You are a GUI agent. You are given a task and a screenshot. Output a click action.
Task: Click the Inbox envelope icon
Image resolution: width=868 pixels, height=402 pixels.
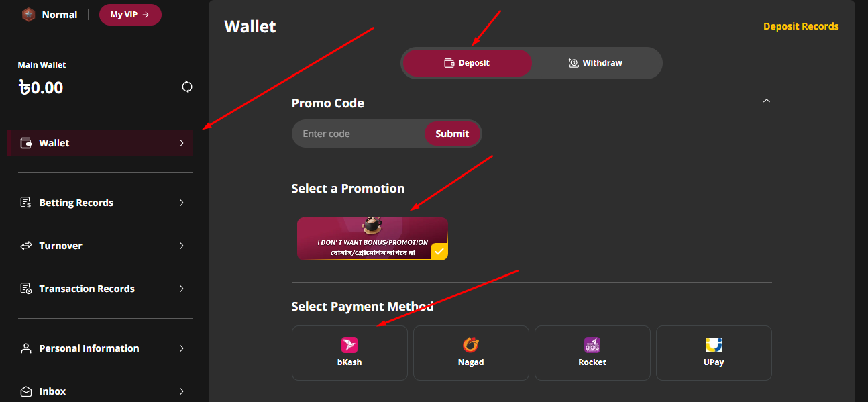point(26,391)
